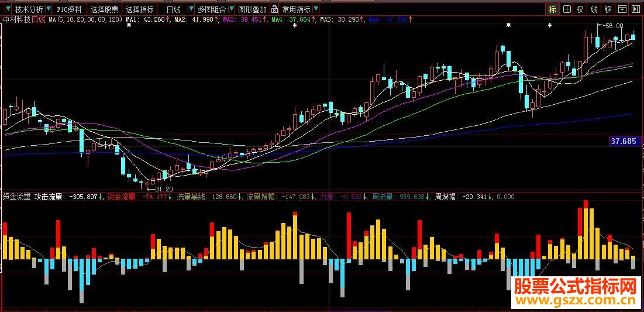
Task: Click the first star info marker above the chart
Action: coord(129,25)
